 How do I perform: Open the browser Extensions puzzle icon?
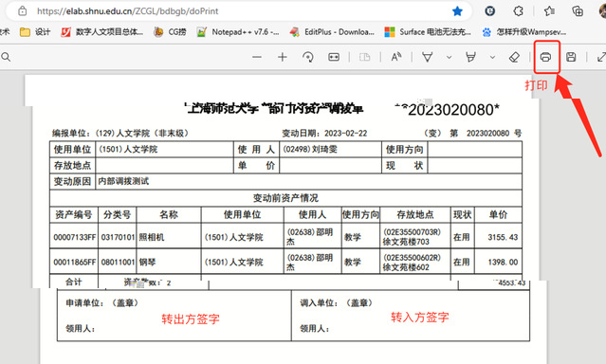[x=518, y=11]
